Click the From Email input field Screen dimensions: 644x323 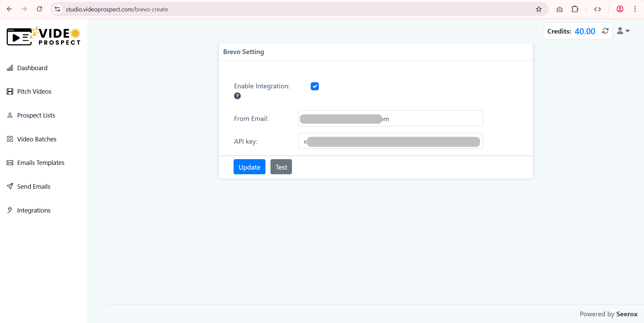coord(433,119)
